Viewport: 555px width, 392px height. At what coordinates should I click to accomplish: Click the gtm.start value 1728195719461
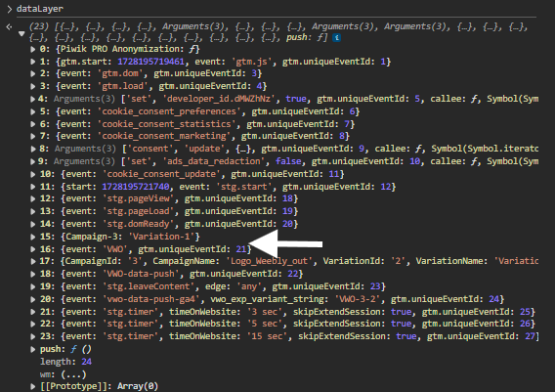pyautogui.click(x=150, y=62)
